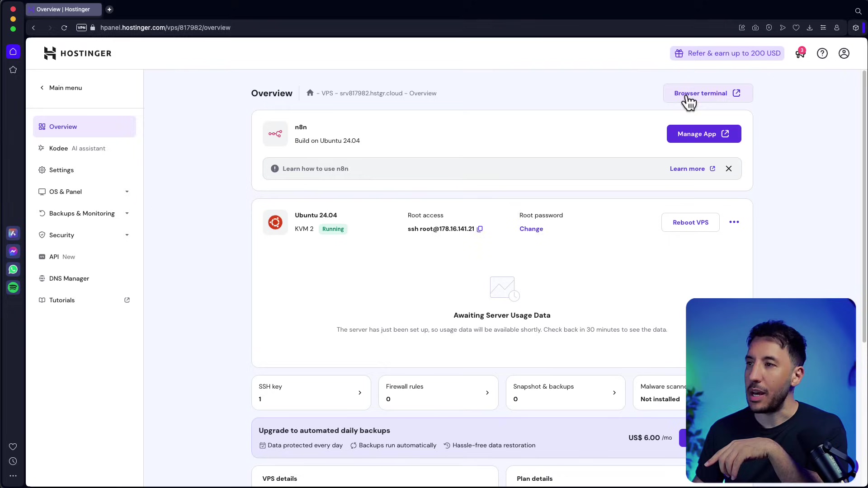868x488 pixels.
Task: Dismiss the Learn how to use n8n banner
Action: (x=728, y=169)
